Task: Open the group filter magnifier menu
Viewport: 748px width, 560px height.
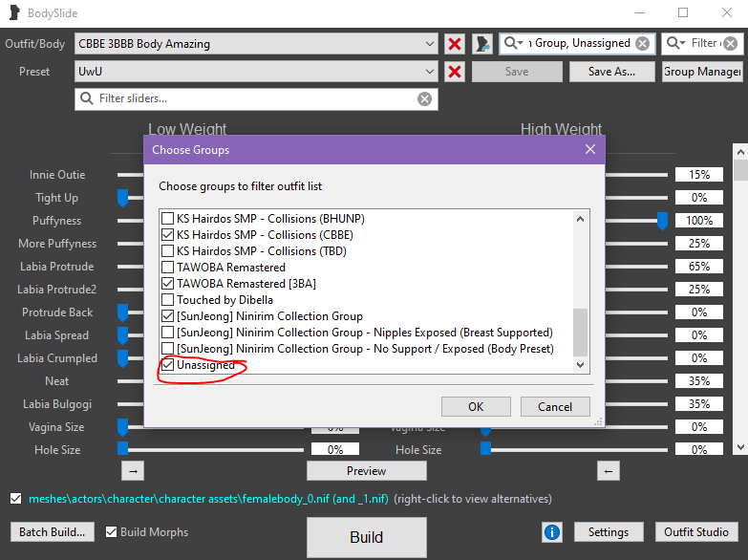Action: [513, 43]
